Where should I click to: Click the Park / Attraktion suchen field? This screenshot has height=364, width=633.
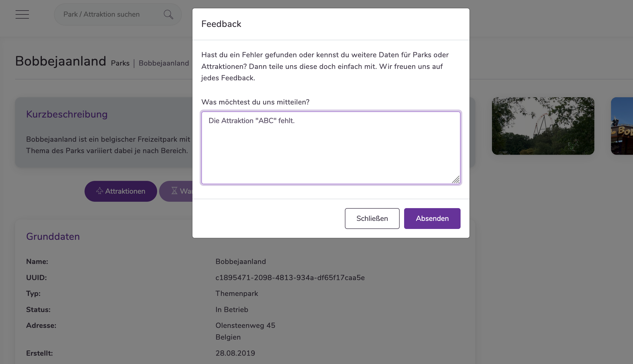click(x=111, y=14)
